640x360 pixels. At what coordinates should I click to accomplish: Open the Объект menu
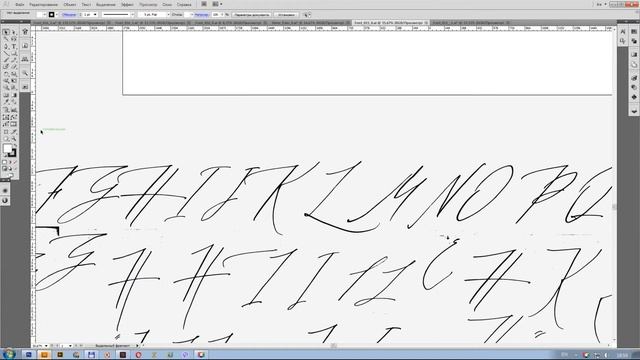70,4
